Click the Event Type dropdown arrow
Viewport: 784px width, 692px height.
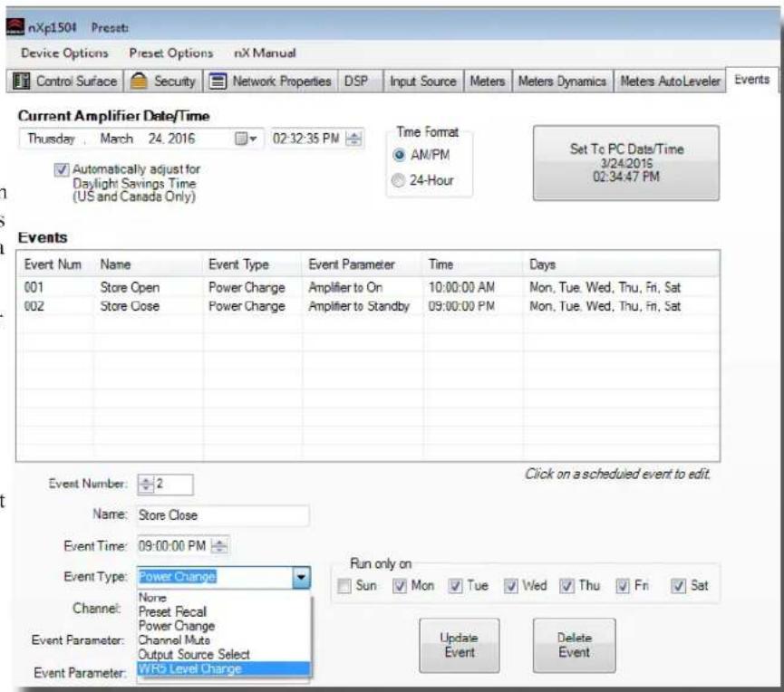[301, 577]
